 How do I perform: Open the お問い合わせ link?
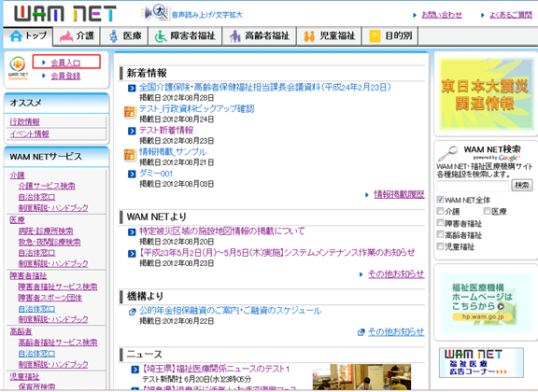point(442,15)
